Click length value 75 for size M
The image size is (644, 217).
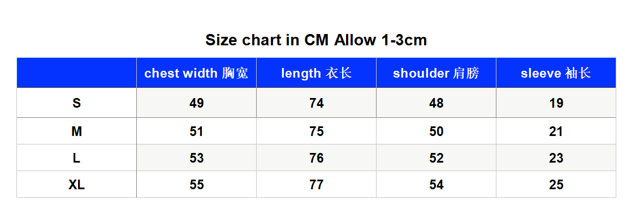(x=316, y=131)
